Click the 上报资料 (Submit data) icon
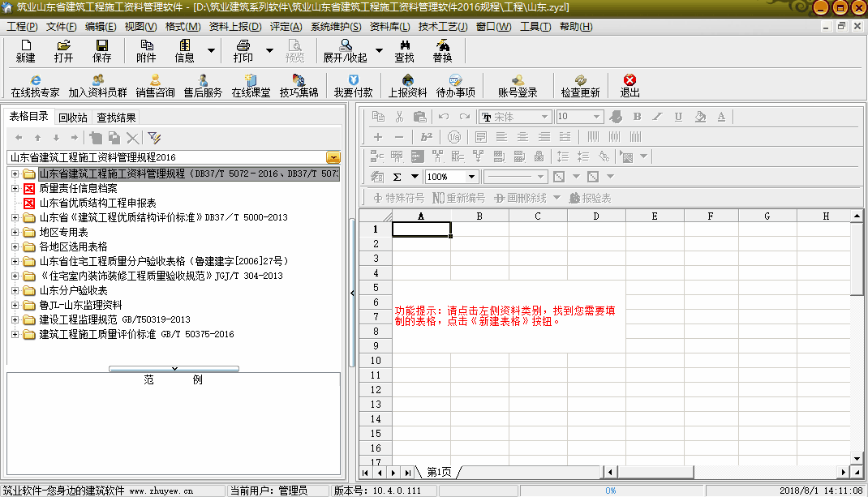 [407, 81]
